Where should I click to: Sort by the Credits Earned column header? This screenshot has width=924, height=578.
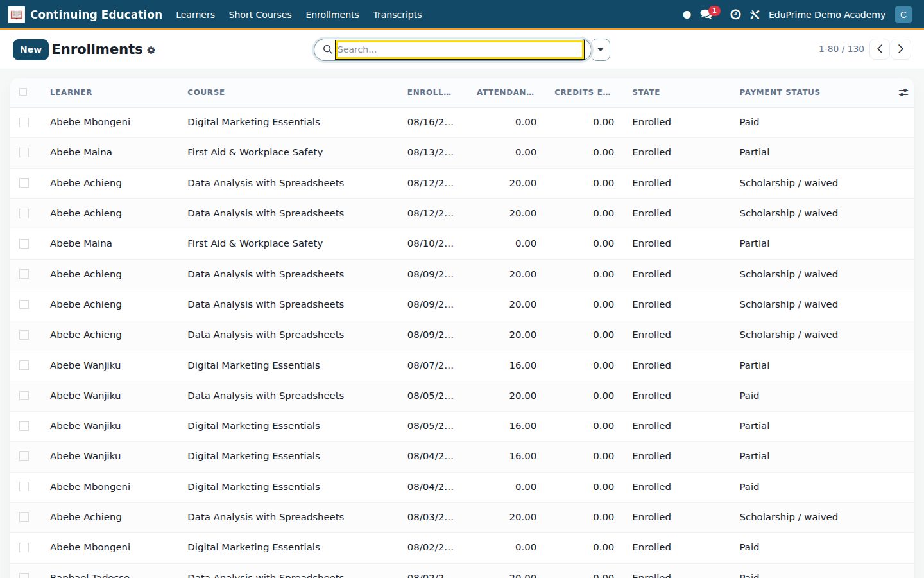(583, 92)
